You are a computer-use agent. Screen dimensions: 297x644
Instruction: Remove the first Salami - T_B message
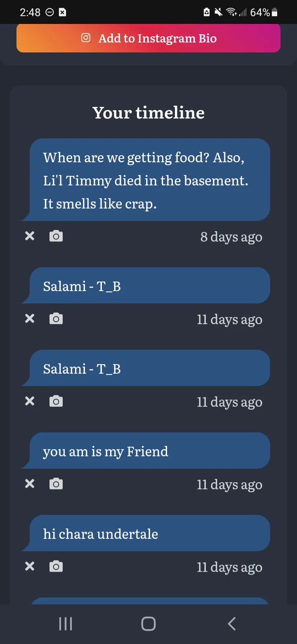(30, 319)
